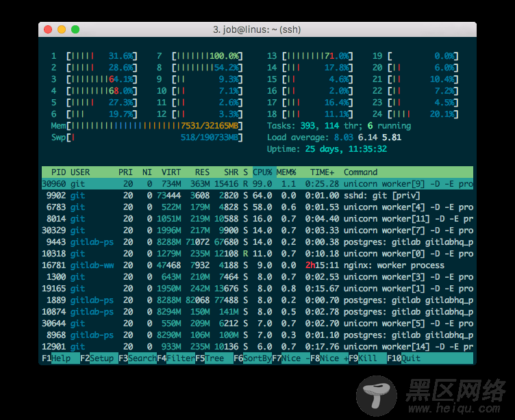Click the PRI column header

(x=125, y=172)
